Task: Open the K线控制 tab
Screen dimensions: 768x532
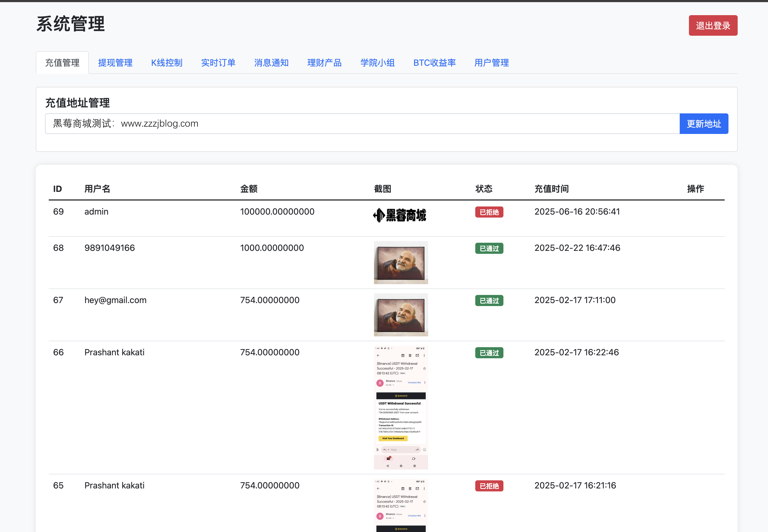Action: 167,63
